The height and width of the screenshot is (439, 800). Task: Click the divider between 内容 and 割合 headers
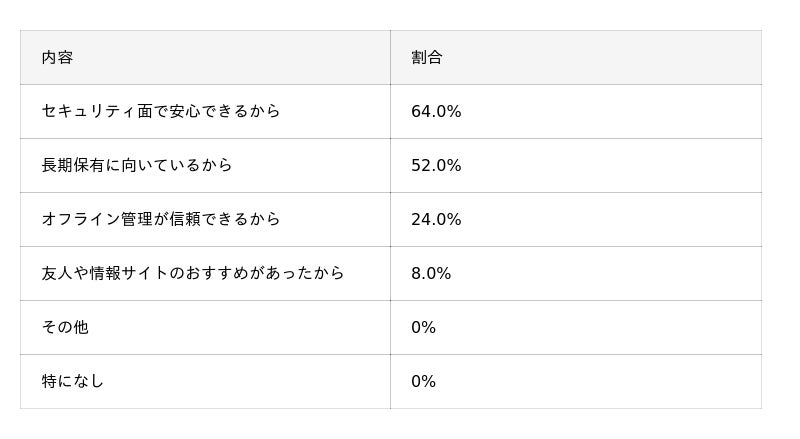point(390,58)
